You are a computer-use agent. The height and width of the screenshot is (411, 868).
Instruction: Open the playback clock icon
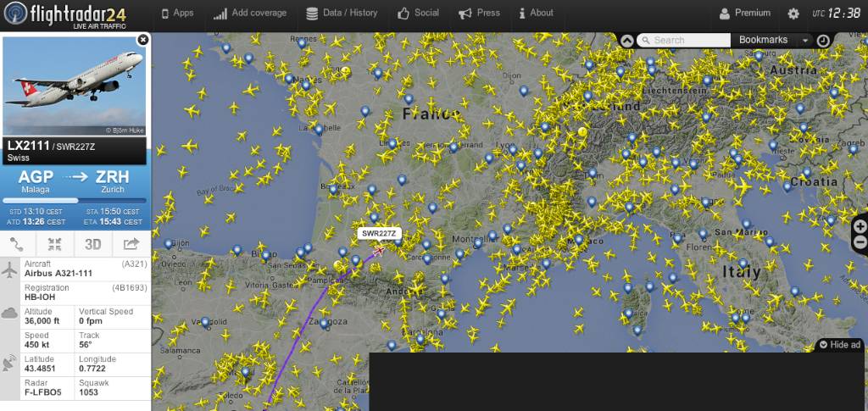[823, 41]
